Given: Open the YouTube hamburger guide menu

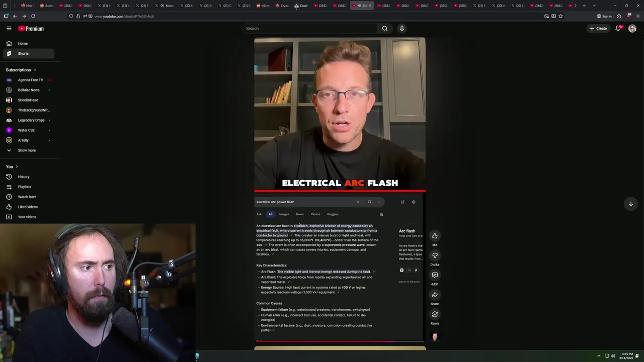Looking at the screenshot, I should point(9,29).
